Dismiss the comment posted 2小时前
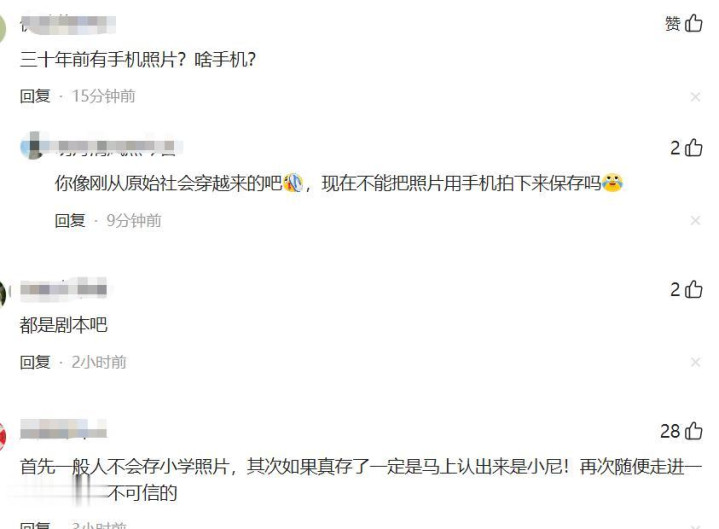 coord(695,362)
